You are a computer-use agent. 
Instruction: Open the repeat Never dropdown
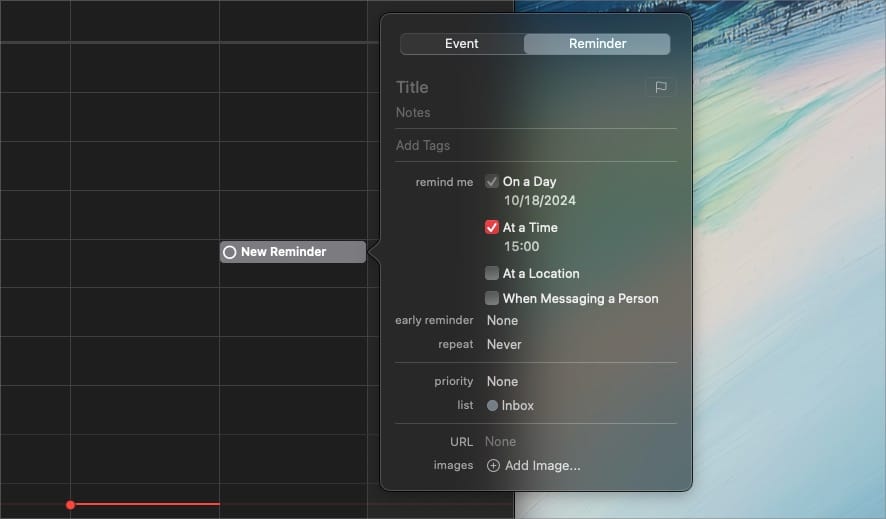pos(504,344)
